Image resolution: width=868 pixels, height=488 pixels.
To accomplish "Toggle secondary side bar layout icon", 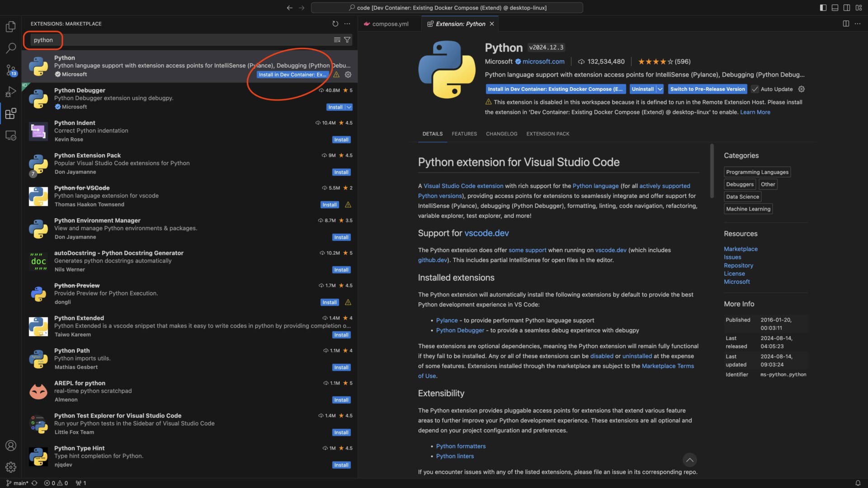I will point(847,8).
